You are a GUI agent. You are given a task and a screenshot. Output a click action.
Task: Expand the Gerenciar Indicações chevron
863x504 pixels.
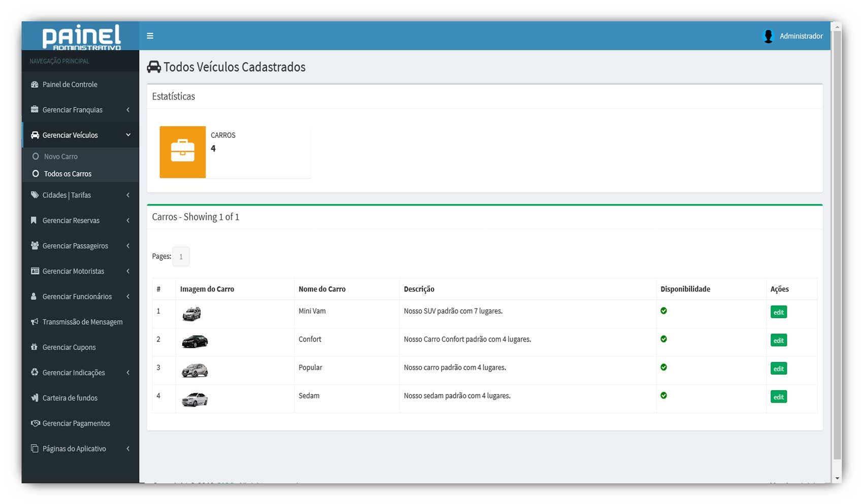[x=128, y=373]
